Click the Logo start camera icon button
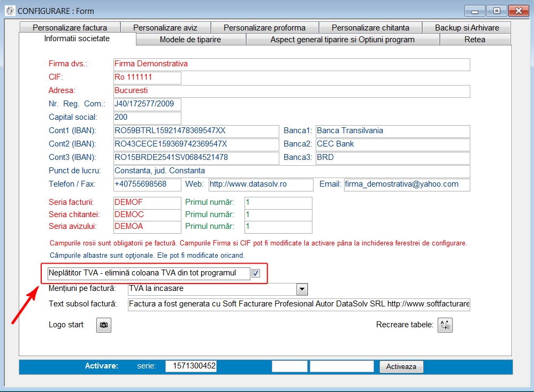The height and width of the screenshot is (392, 534). (x=103, y=325)
